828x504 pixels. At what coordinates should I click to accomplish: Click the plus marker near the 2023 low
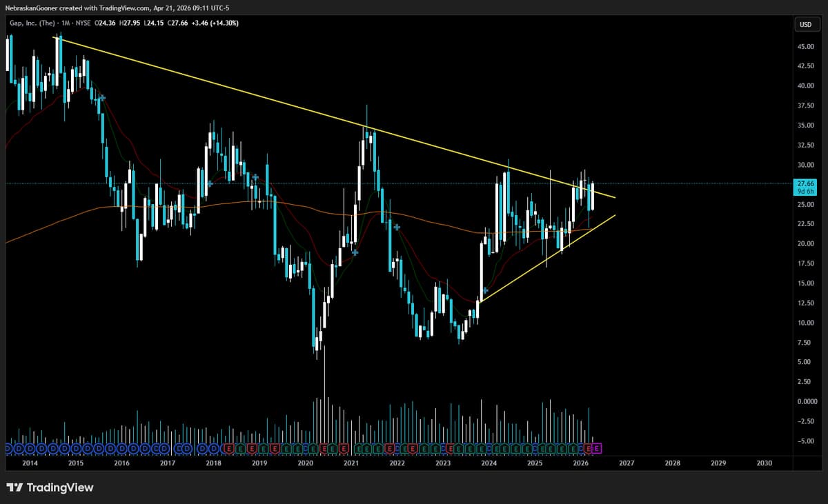(x=485, y=290)
